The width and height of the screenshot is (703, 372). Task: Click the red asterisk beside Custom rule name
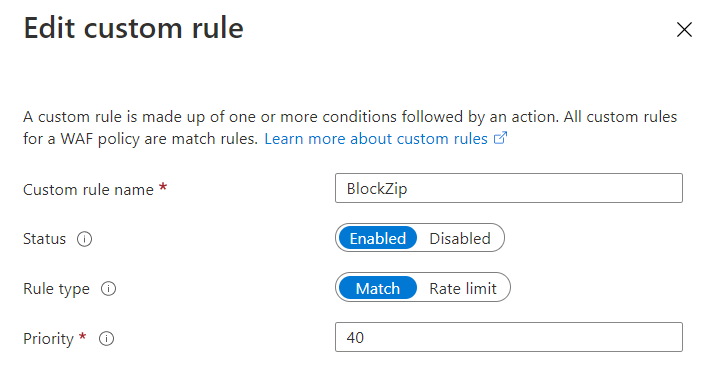pyautogui.click(x=163, y=186)
